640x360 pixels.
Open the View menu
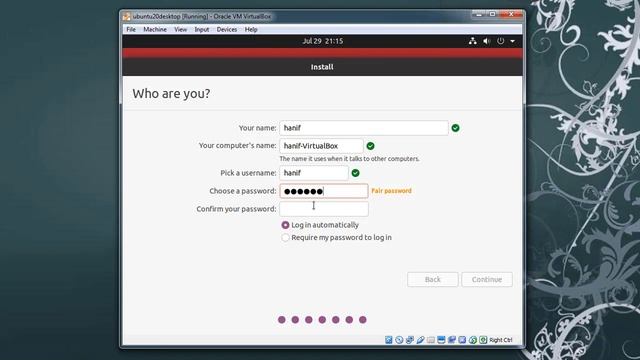pyautogui.click(x=180, y=29)
